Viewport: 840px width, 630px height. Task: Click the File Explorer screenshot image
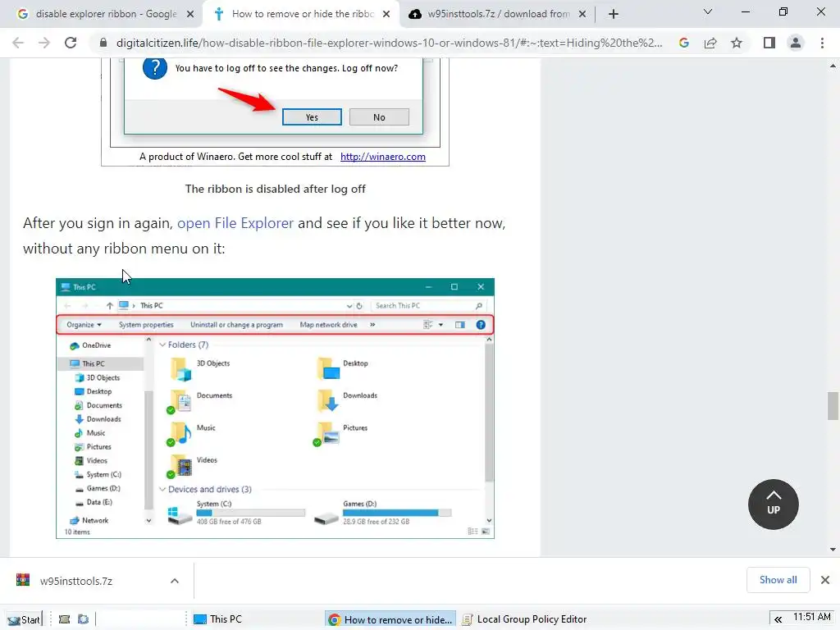pyautogui.click(x=275, y=409)
